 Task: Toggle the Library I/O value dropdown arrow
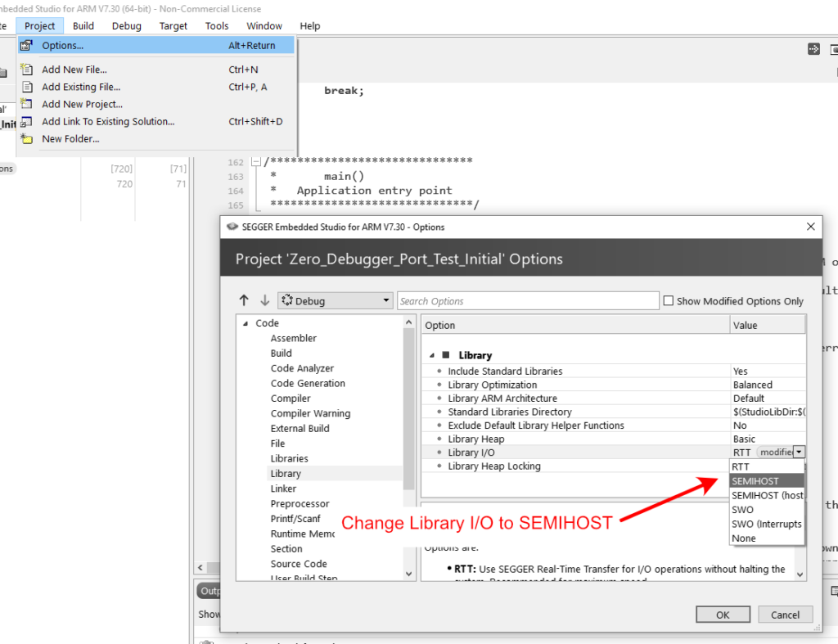(799, 453)
